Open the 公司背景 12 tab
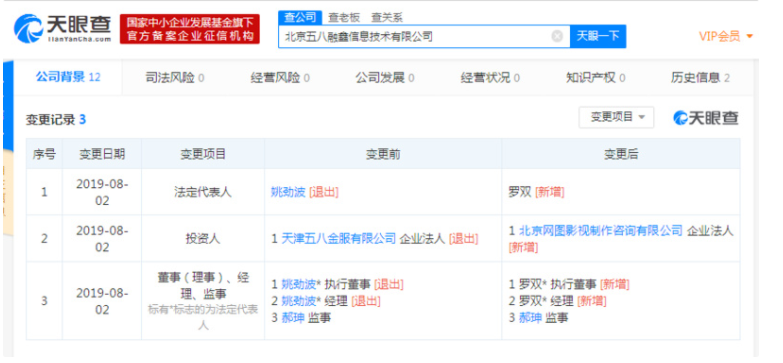This screenshot has height=363, width=783. [68, 77]
